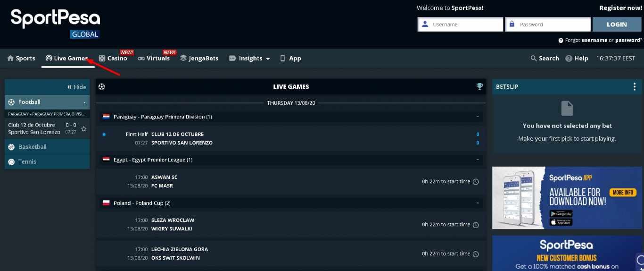Open the Sports home tab
Screen dimensions: 644x271
[x=21, y=59]
